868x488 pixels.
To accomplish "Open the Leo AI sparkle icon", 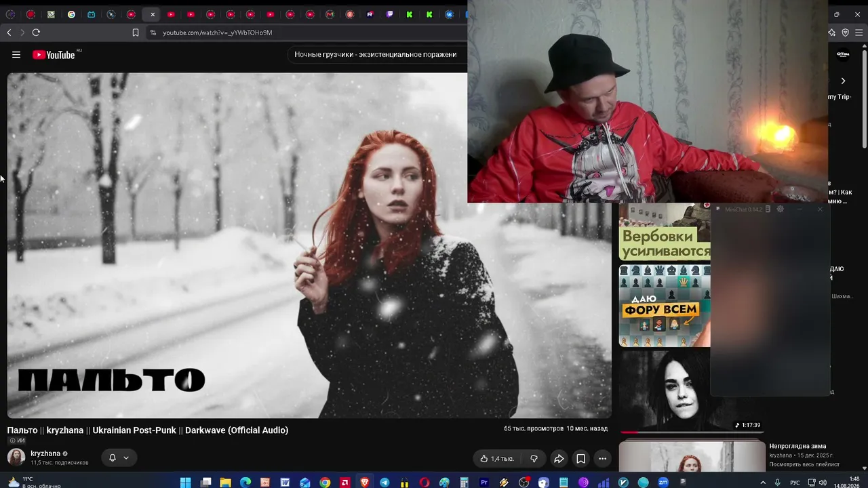I will point(832,33).
